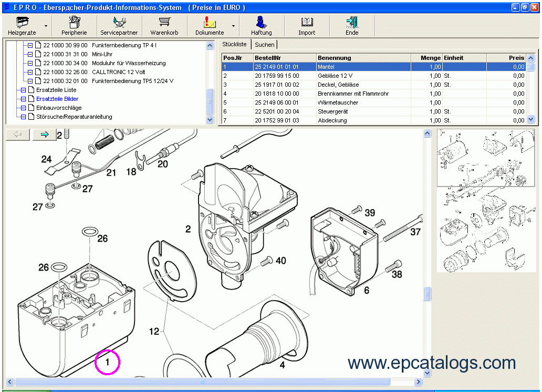Click tree panel scrollbar thumb
The height and width of the screenshot is (392, 542).
coord(210,101)
